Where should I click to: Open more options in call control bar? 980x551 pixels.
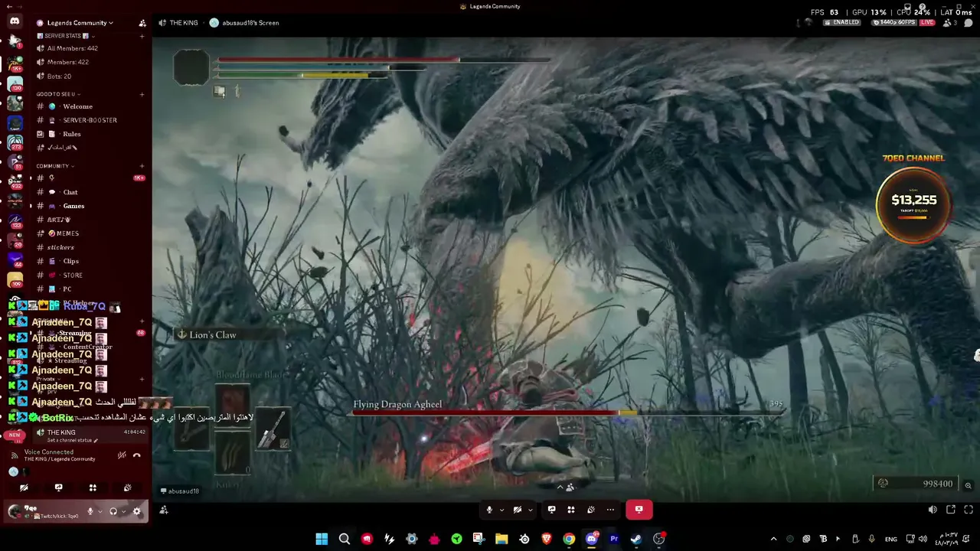point(610,510)
